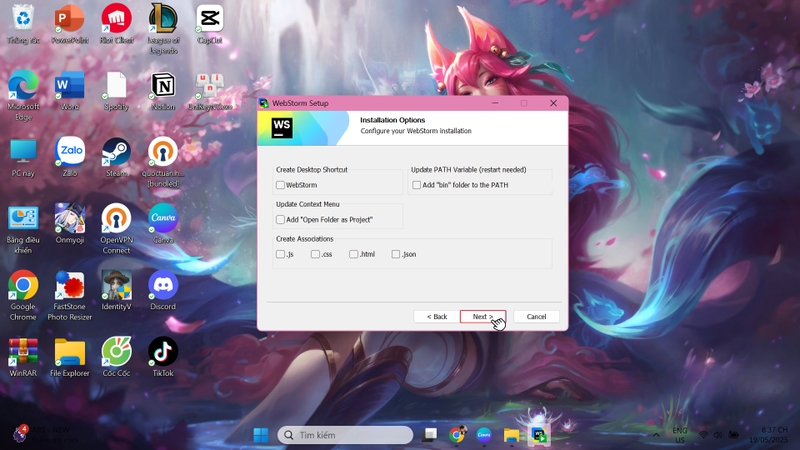
Task: Select the PC này desktop icon
Action: pyautogui.click(x=23, y=158)
